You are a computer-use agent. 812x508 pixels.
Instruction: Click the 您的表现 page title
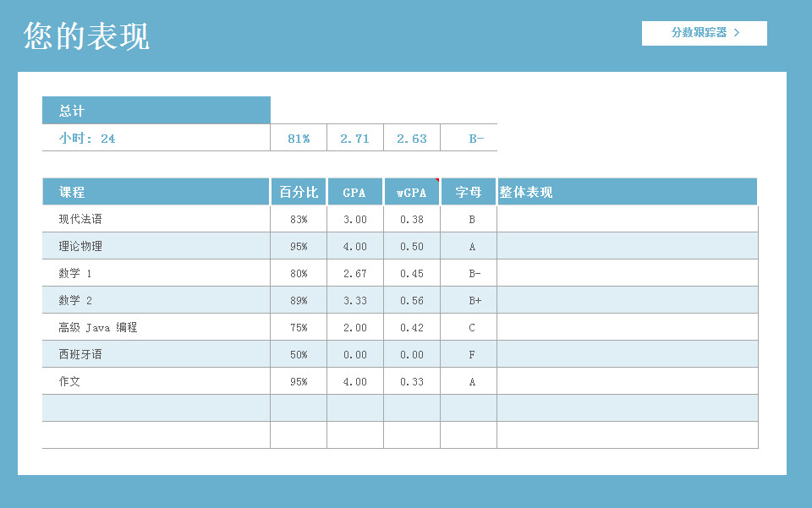coord(86,36)
